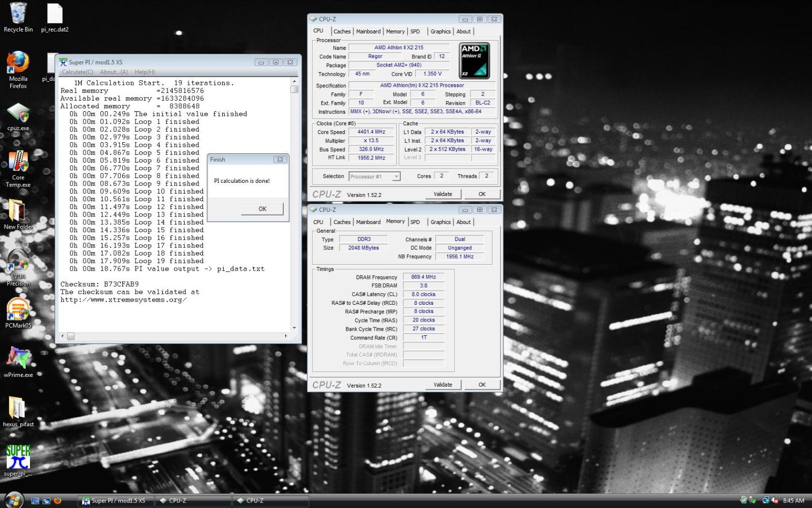Click the Command Rate 1T value
The image size is (812, 508).
point(423,337)
